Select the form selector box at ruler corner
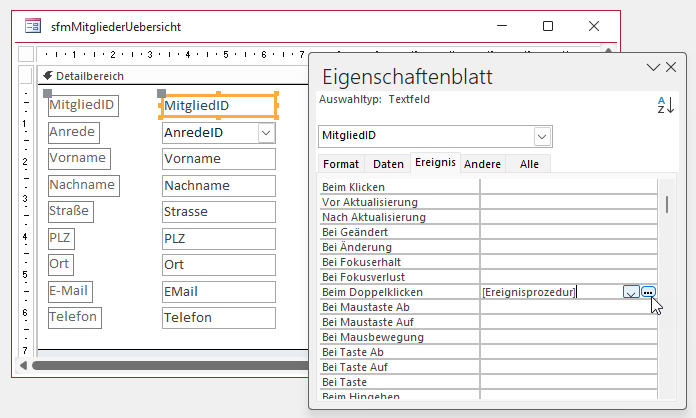 (x=26, y=54)
